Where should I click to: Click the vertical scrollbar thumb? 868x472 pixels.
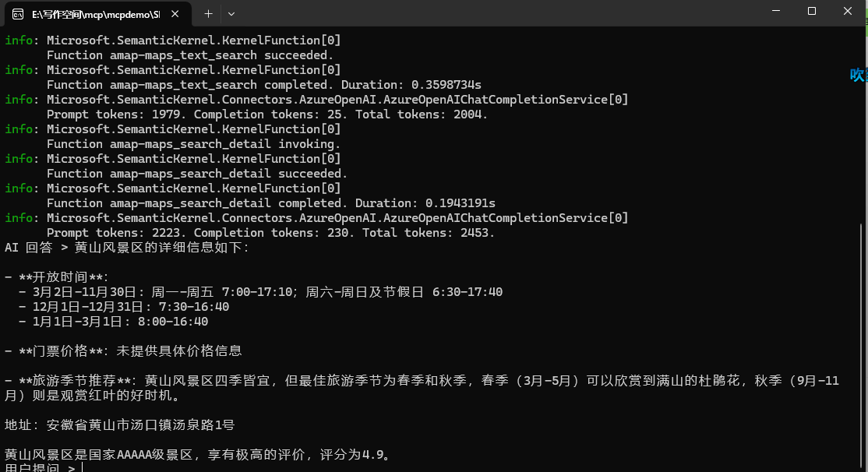pos(862,346)
